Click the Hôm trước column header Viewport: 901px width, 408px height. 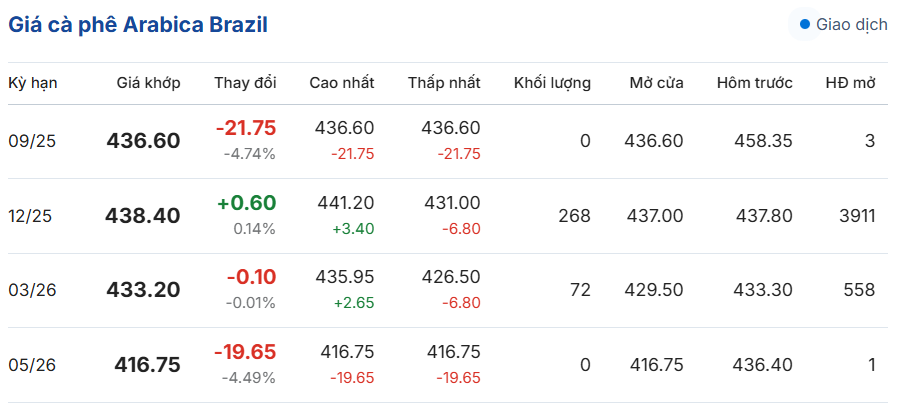click(754, 83)
